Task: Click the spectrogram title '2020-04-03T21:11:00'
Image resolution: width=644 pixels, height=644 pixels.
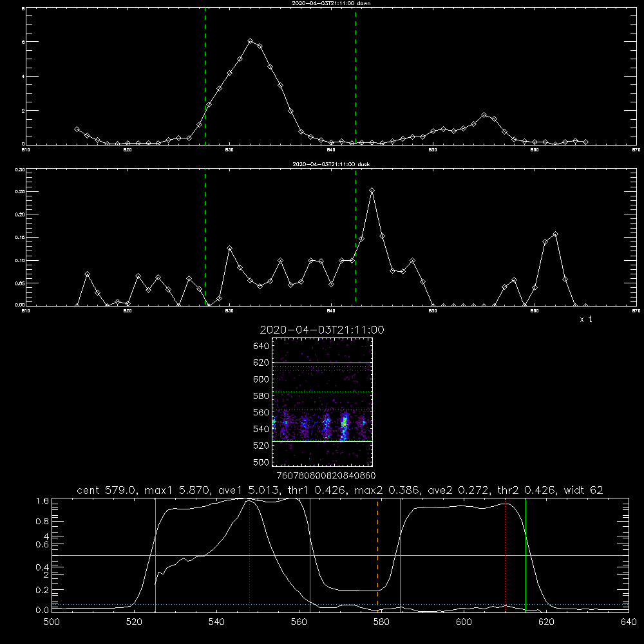Action: pyautogui.click(x=322, y=330)
